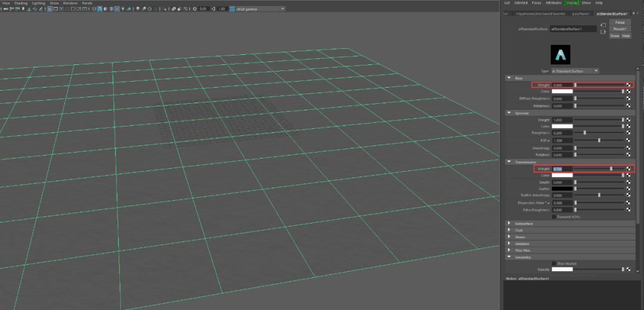
Task: Click the Focus button
Action: [620, 22]
